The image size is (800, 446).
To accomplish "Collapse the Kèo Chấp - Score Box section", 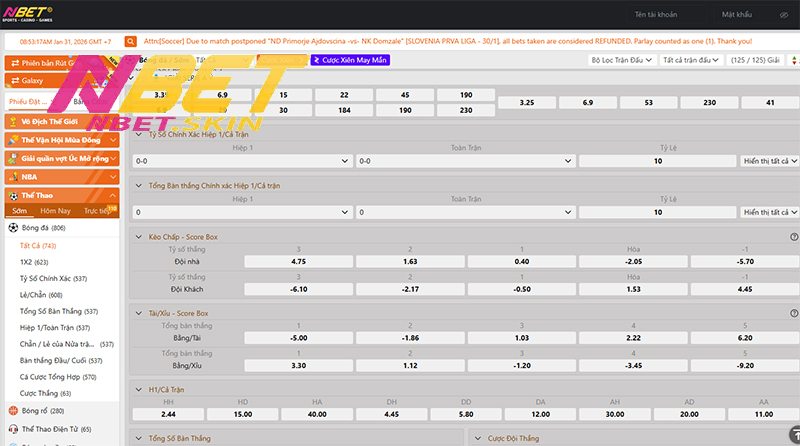I will point(139,237).
